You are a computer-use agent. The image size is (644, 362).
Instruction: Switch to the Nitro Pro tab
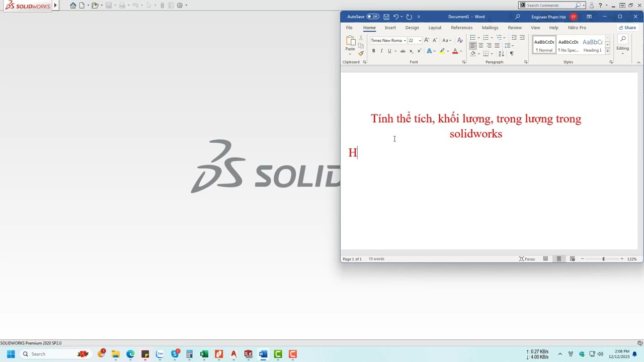[577, 28]
